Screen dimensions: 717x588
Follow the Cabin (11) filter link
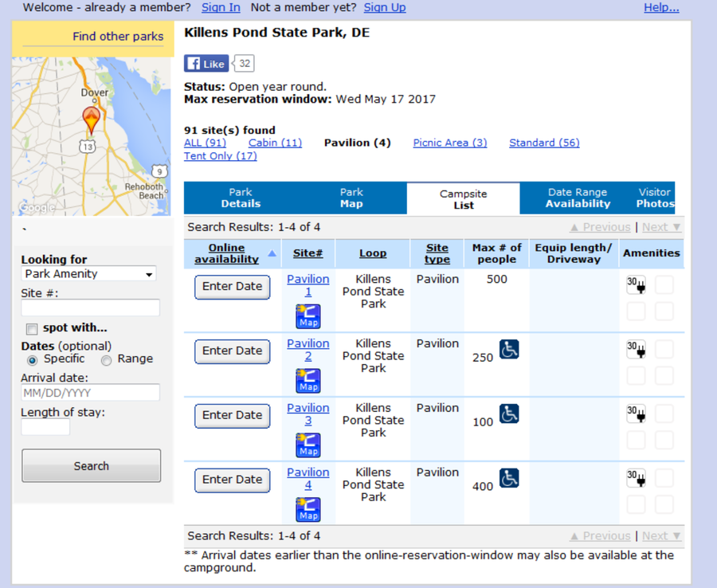[275, 143]
